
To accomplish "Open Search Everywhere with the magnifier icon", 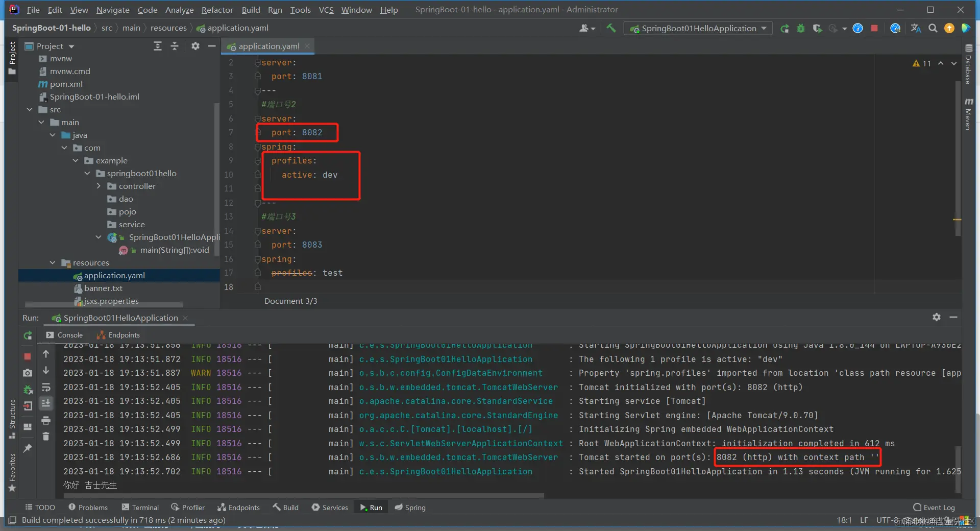I will (933, 29).
